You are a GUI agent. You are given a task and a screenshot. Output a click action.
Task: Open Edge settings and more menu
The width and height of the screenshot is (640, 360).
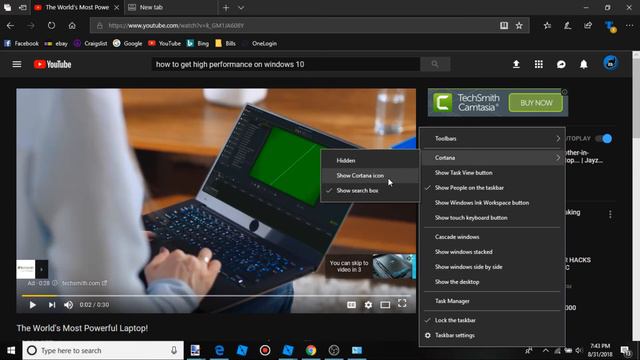629,26
